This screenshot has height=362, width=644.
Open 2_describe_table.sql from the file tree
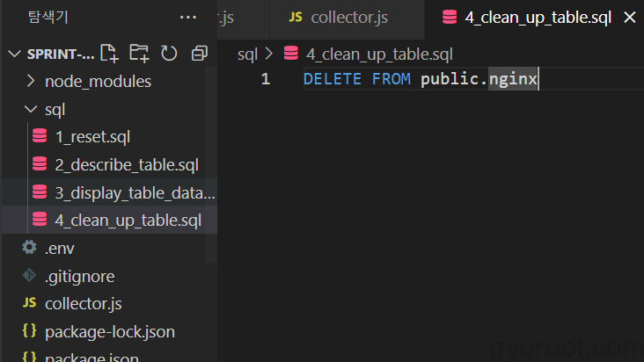[126, 164]
